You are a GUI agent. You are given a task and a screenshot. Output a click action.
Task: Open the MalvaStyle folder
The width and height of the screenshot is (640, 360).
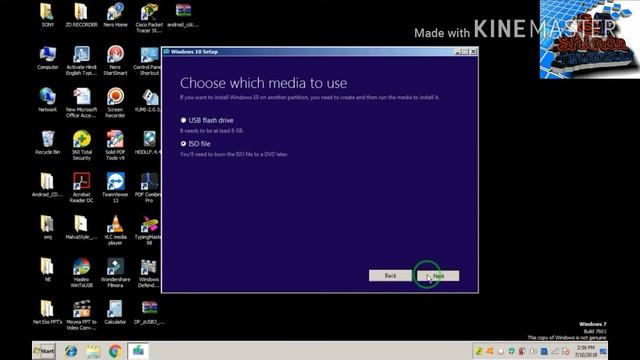coord(81,227)
